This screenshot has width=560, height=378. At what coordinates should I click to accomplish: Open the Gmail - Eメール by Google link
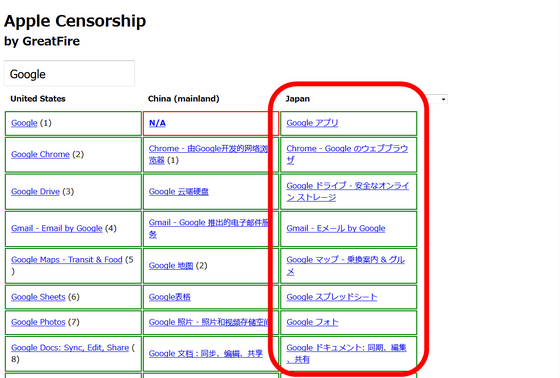coord(336,228)
